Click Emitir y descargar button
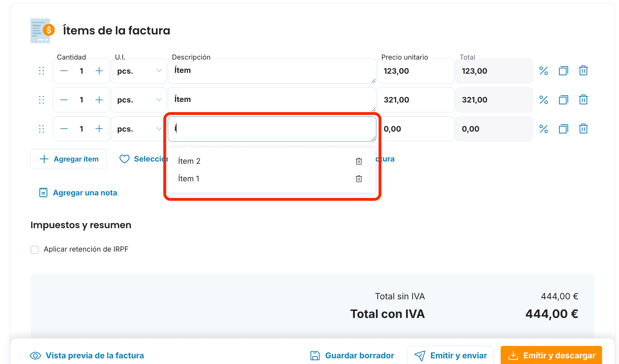This screenshot has height=364, width=619. 551,355
